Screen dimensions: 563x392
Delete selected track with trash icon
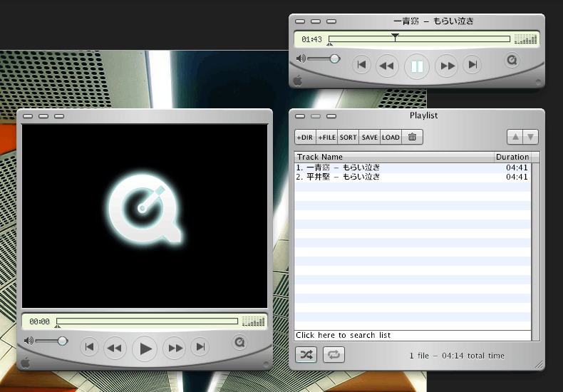(412, 137)
